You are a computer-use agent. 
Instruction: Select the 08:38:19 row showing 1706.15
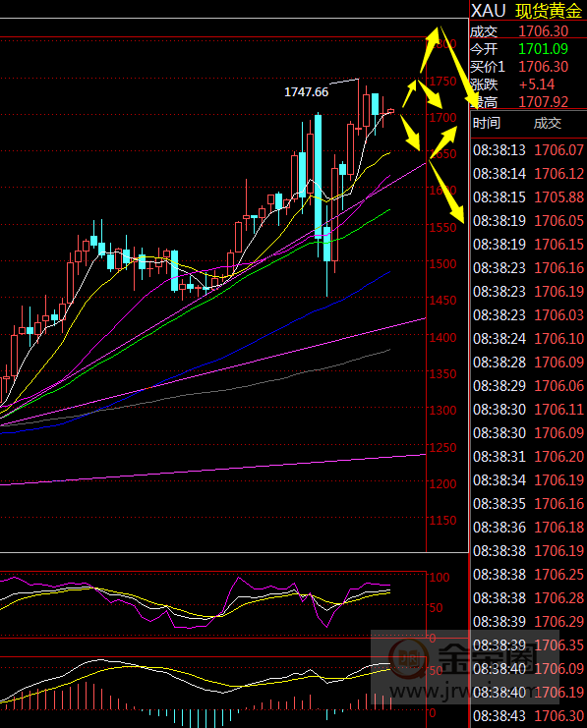(x=528, y=245)
